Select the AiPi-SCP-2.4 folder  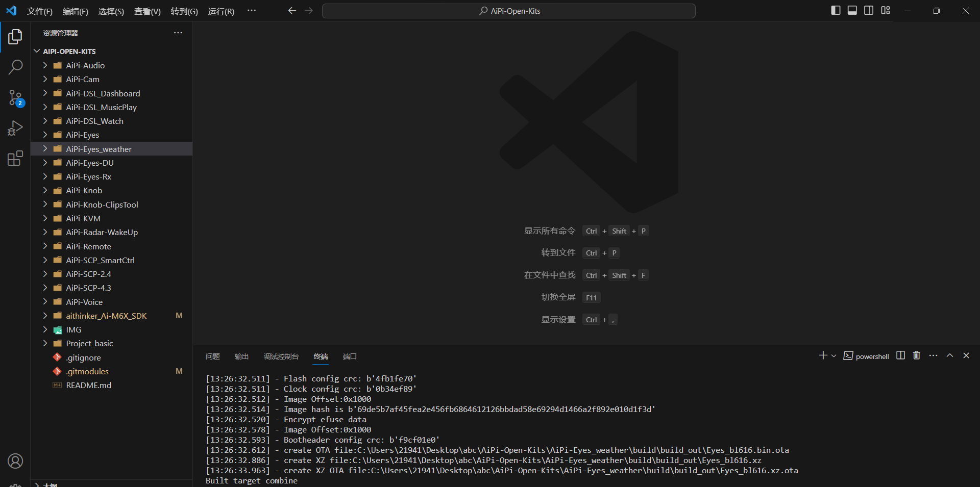click(111, 274)
